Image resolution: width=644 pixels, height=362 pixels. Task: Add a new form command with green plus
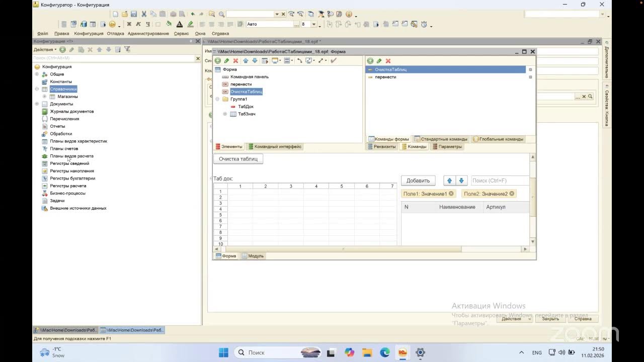(x=370, y=61)
